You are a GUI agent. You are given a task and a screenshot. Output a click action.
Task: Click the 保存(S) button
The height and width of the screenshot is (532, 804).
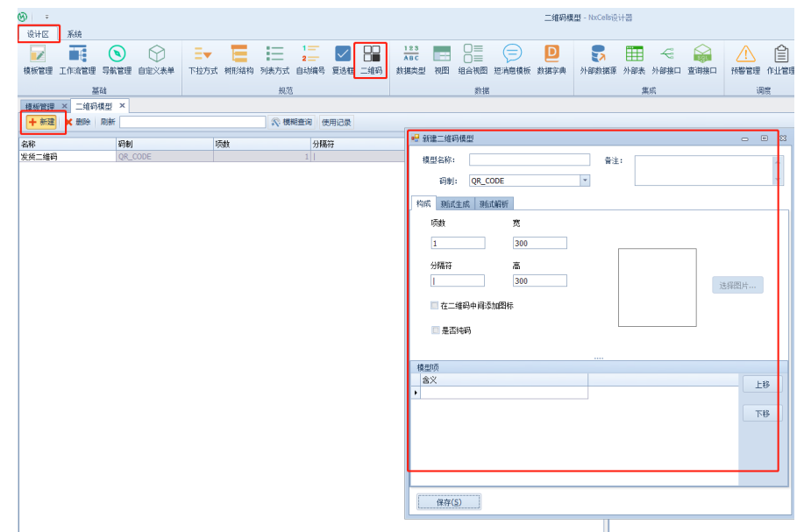[x=448, y=502]
